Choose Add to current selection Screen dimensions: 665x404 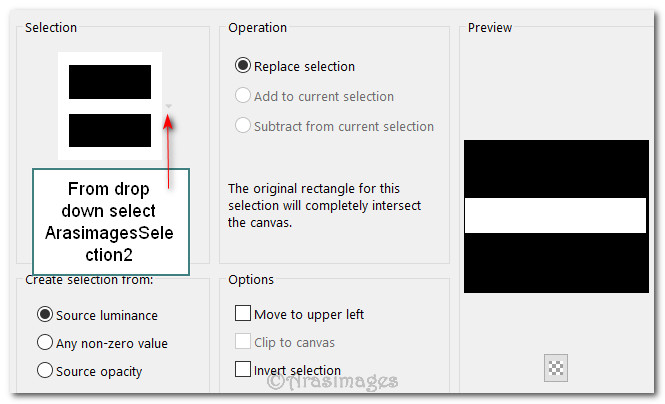coord(243,97)
